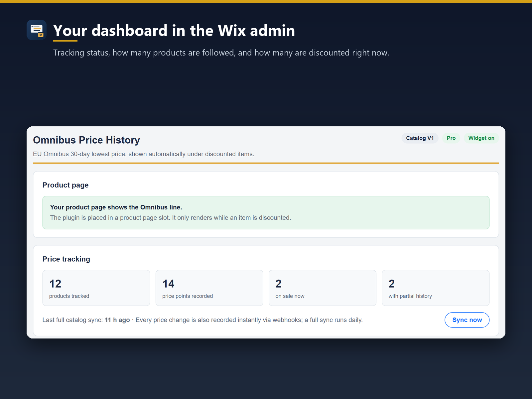This screenshot has width=532, height=399.
Task: Click the webhooks sync explanation text
Action: pyautogui.click(x=249, y=320)
